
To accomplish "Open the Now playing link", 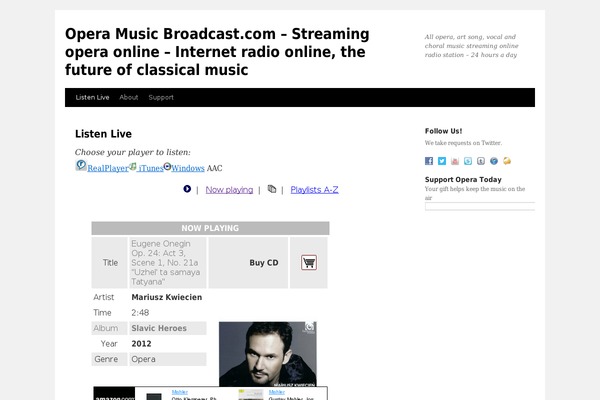I will (x=229, y=190).
